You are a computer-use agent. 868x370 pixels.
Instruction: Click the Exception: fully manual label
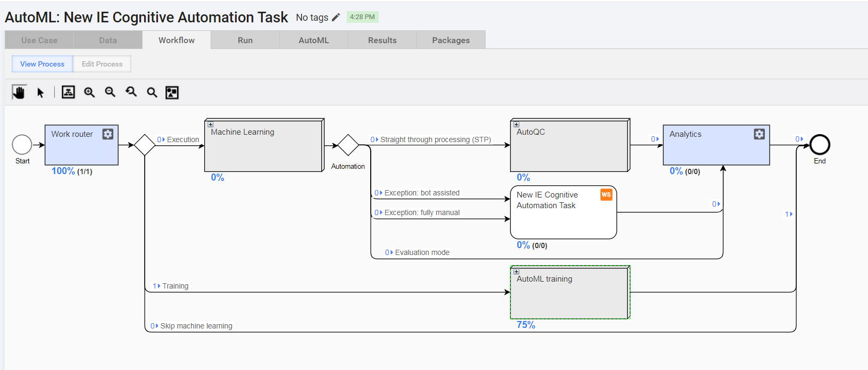point(422,212)
